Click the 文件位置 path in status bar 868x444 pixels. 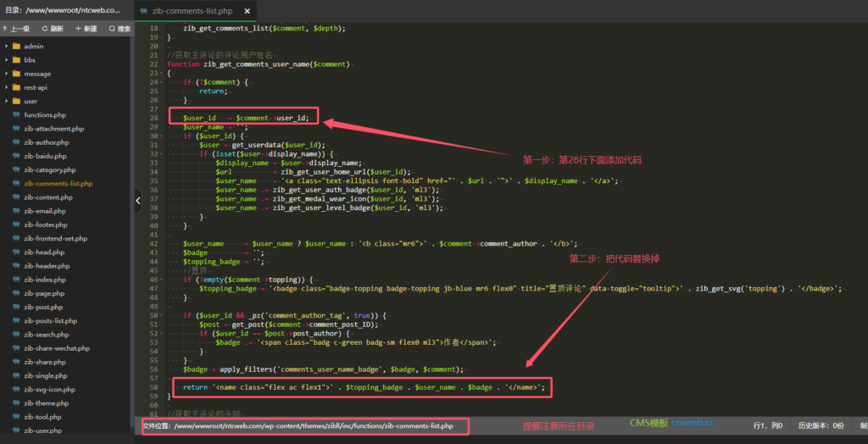coord(298,426)
